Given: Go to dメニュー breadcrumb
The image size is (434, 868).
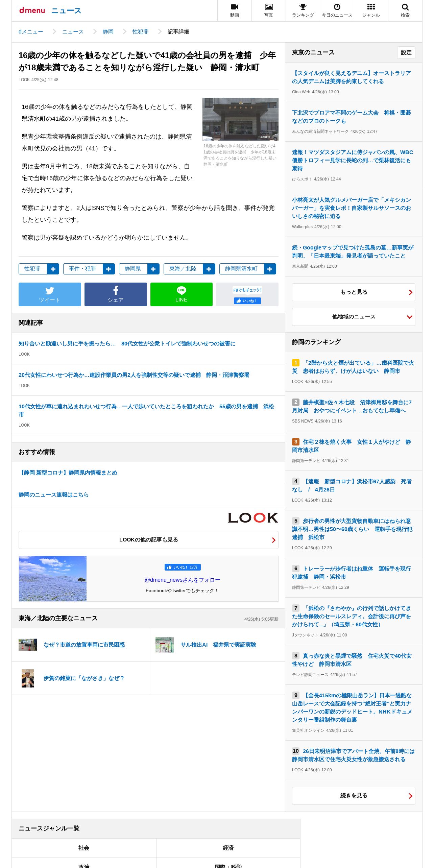Looking at the screenshot, I should 31,32.
